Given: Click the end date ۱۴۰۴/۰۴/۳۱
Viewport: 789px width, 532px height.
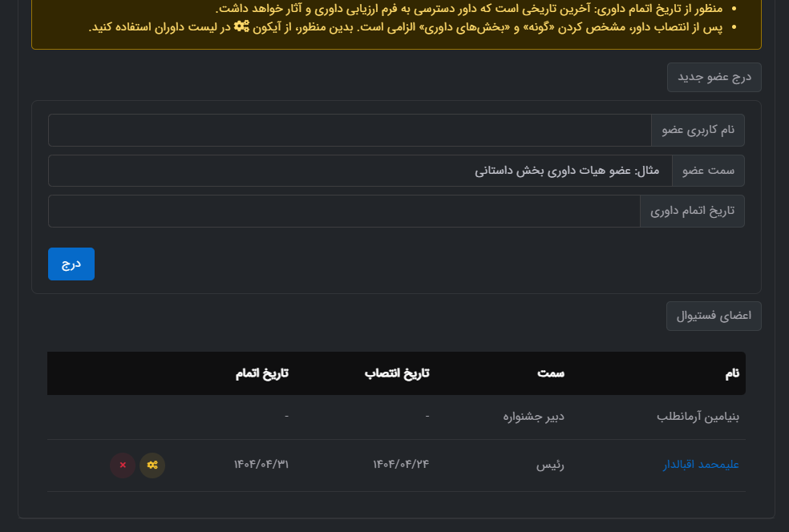Looking at the screenshot, I should [x=261, y=465].
